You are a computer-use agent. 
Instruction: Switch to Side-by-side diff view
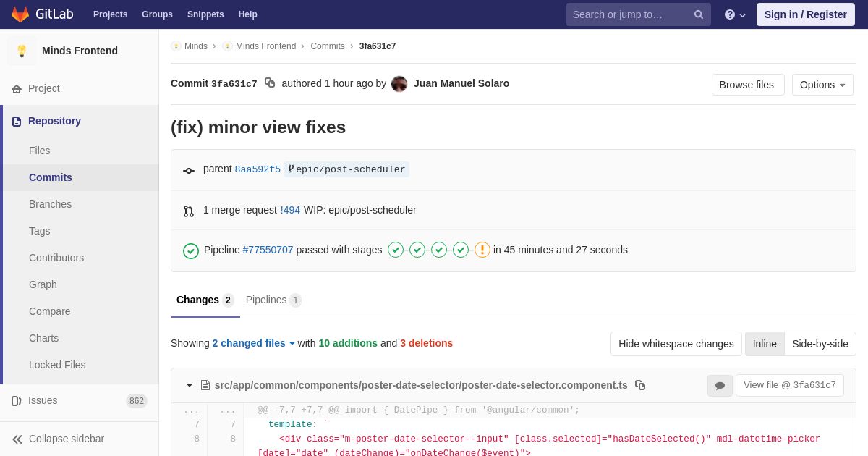click(820, 344)
